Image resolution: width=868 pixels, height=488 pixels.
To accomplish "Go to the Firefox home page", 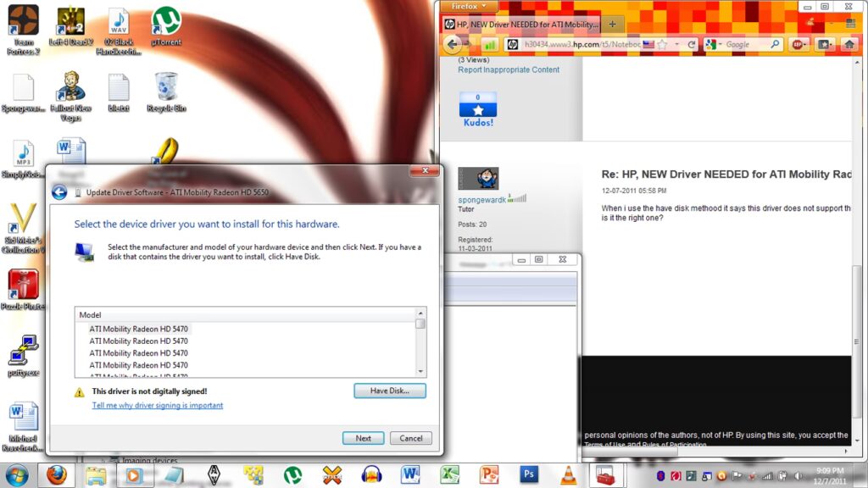I will 848,44.
